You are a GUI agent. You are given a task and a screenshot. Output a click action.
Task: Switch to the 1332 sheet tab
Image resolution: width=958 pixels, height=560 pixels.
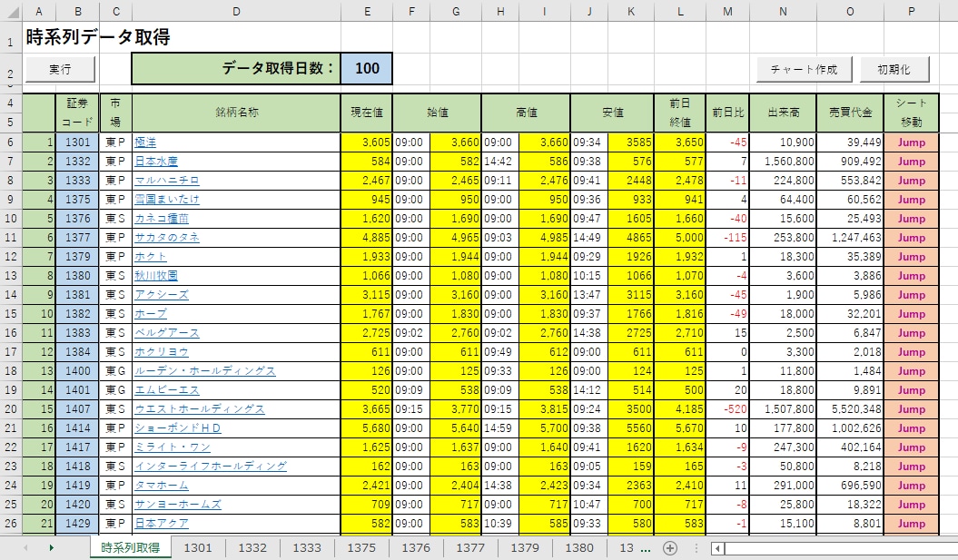coord(252,548)
